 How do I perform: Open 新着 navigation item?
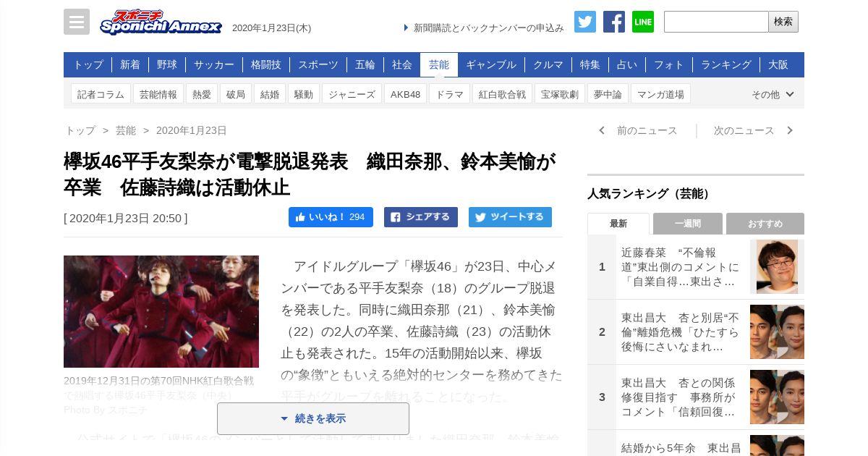click(x=130, y=64)
